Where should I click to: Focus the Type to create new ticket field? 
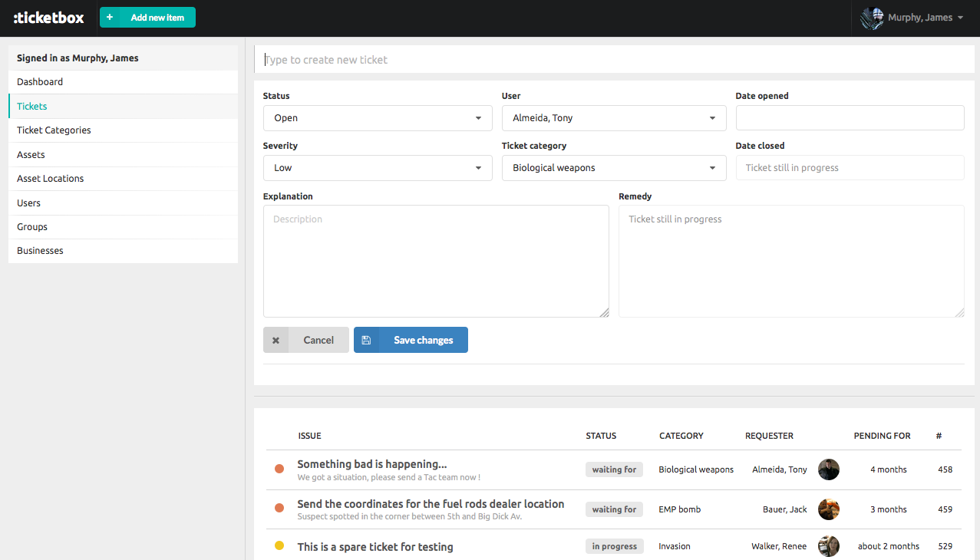614,60
